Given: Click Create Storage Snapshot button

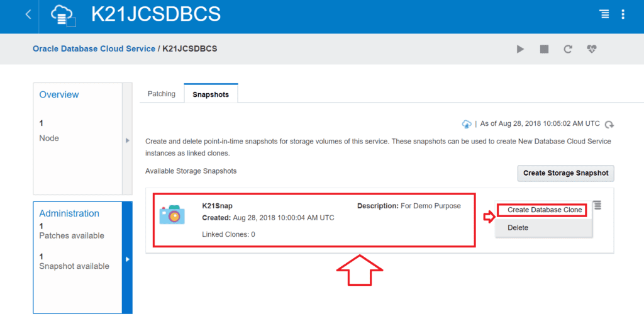Looking at the screenshot, I should (x=565, y=173).
